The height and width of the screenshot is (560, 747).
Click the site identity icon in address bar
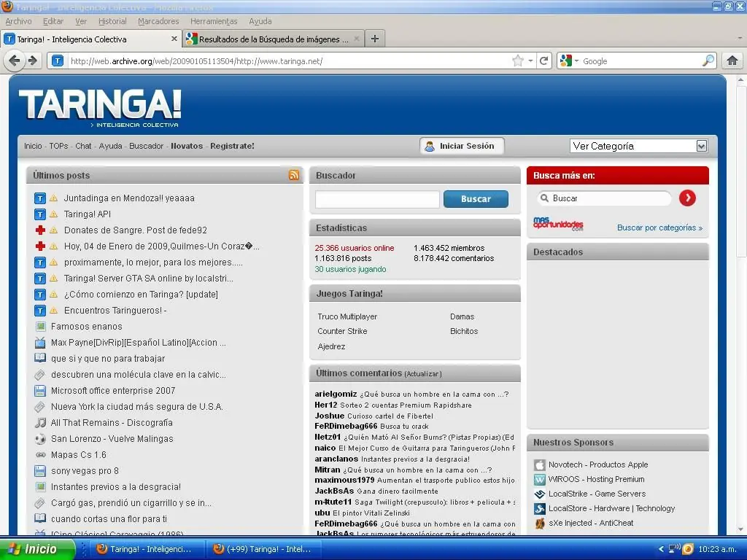pyautogui.click(x=57, y=61)
